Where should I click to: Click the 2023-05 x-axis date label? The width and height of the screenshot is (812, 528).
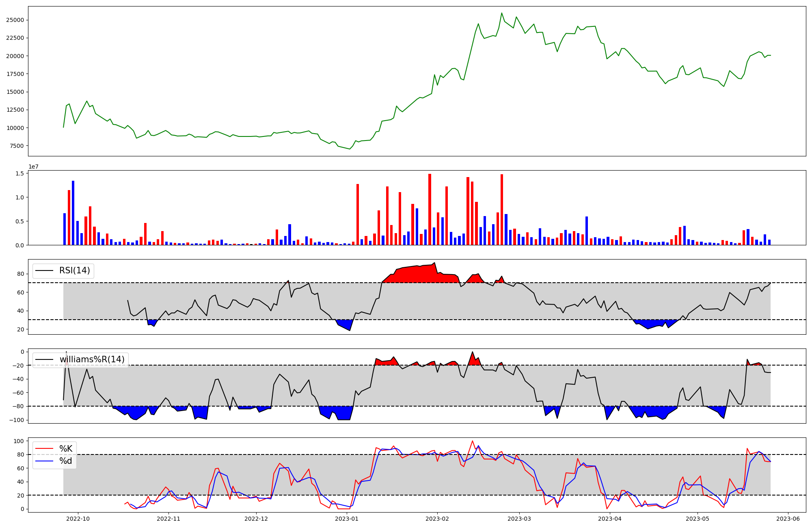pos(698,519)
